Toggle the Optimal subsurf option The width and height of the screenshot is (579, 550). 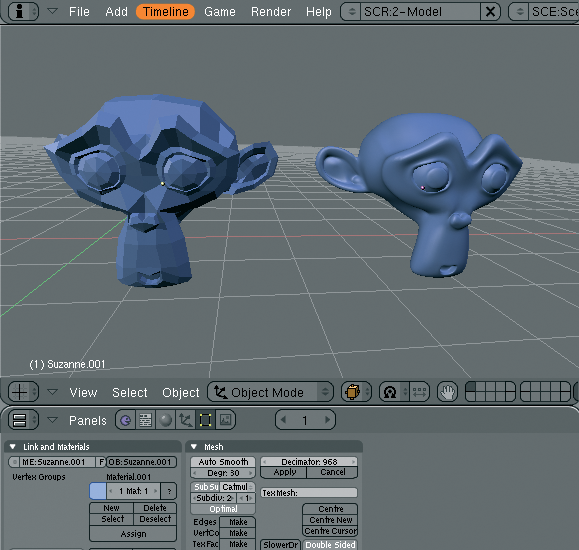pos(223,509)
